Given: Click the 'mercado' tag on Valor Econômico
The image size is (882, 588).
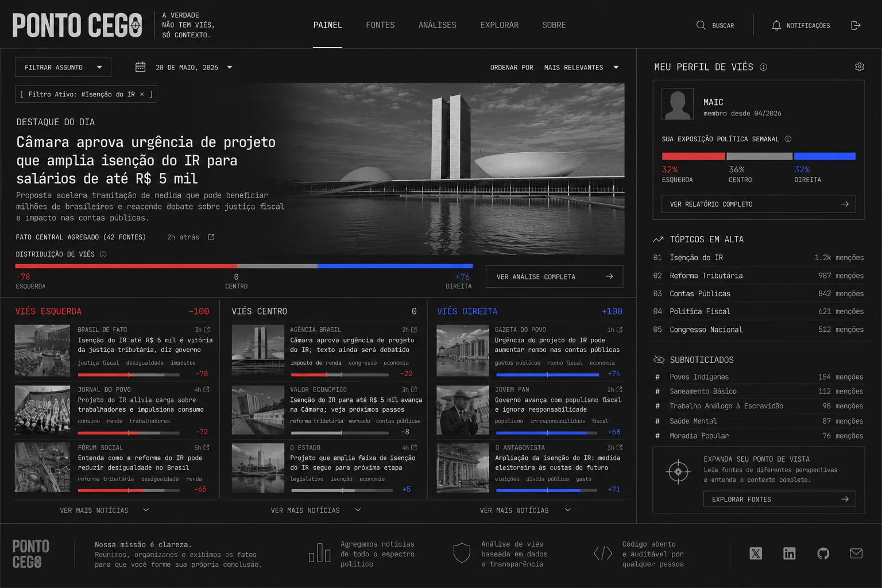Looking at the screenshot, I should 359,421.
